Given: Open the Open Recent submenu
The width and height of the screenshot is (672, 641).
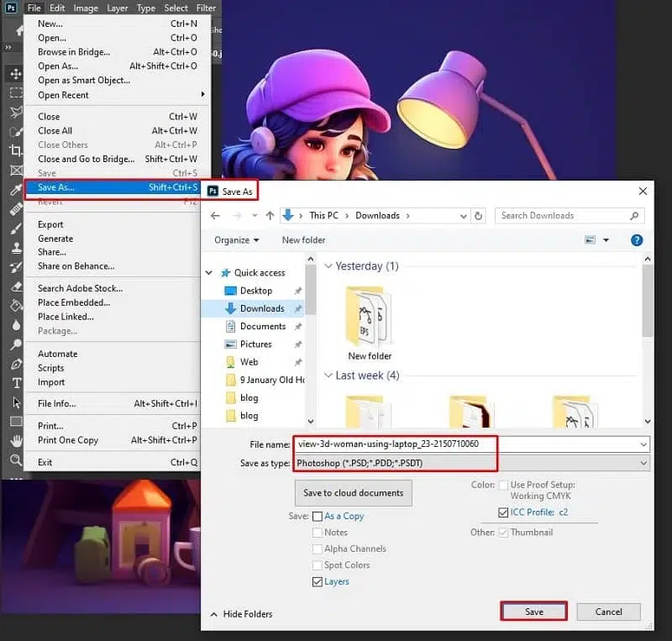Looking at the screenshot, I should [x=118, y=95].
